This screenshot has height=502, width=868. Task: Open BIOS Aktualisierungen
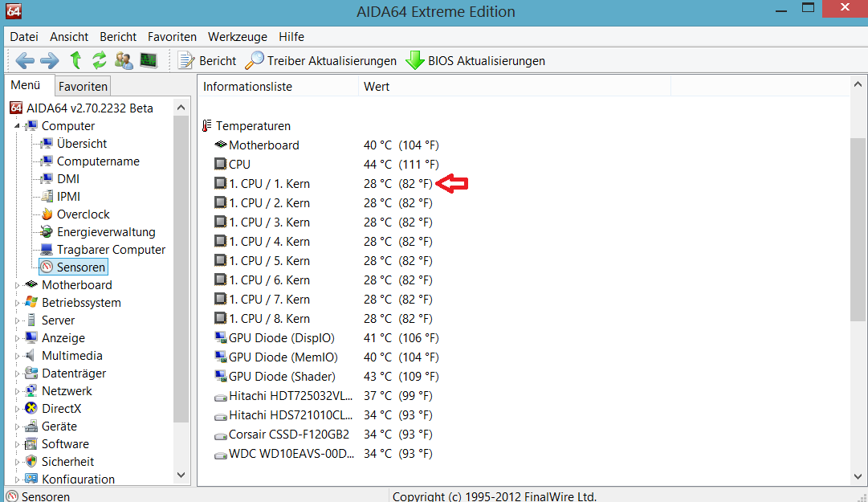(x=475, y=60)
